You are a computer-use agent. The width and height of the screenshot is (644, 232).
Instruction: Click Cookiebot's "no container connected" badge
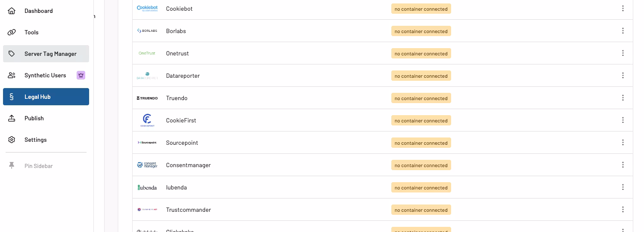[421, 9]
